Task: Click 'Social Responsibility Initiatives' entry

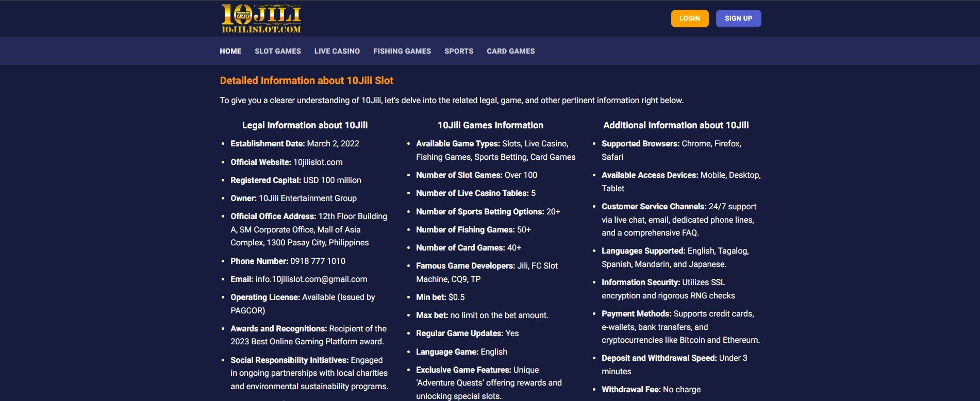Action: (309, 373)
